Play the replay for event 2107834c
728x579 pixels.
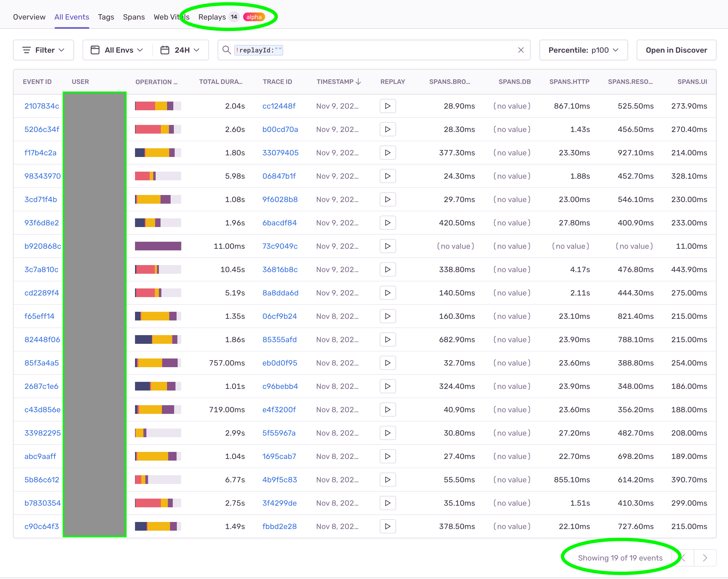pyautogui.click(x=387, y=106)
